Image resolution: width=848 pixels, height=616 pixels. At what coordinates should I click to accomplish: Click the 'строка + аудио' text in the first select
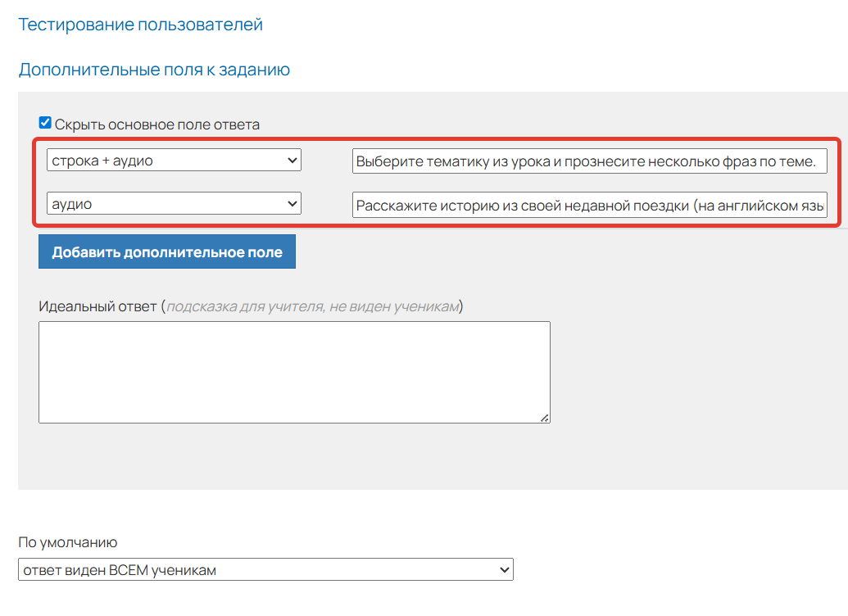[x=102, y=161]
